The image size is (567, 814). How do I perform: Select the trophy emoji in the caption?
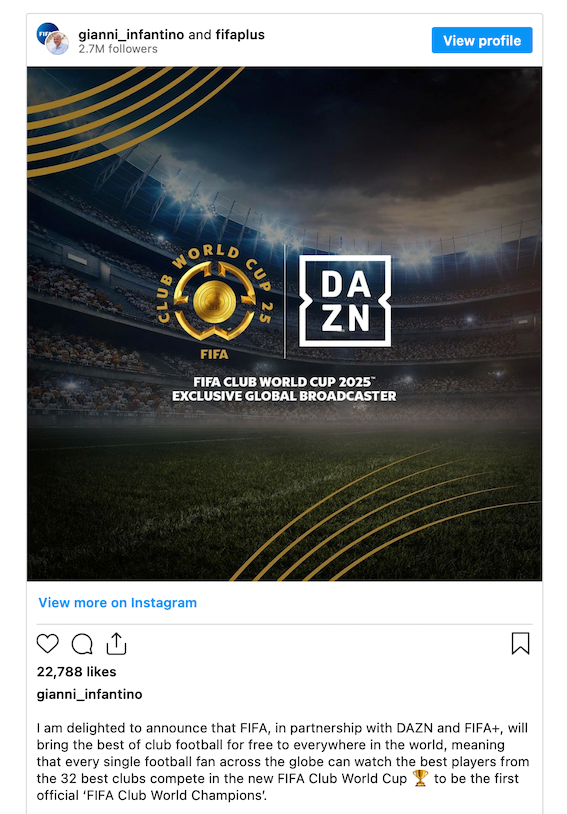coord(420,778)
